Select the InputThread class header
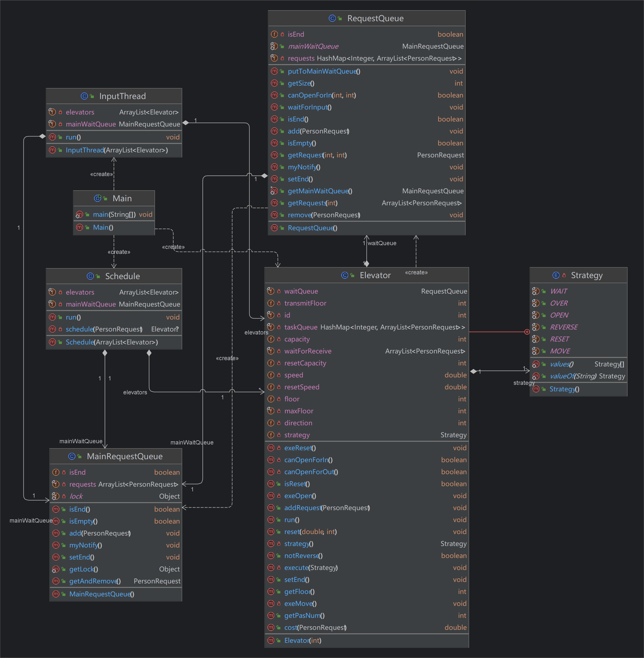The width and height of the screenshot is (644, 658). click(114, 96)
